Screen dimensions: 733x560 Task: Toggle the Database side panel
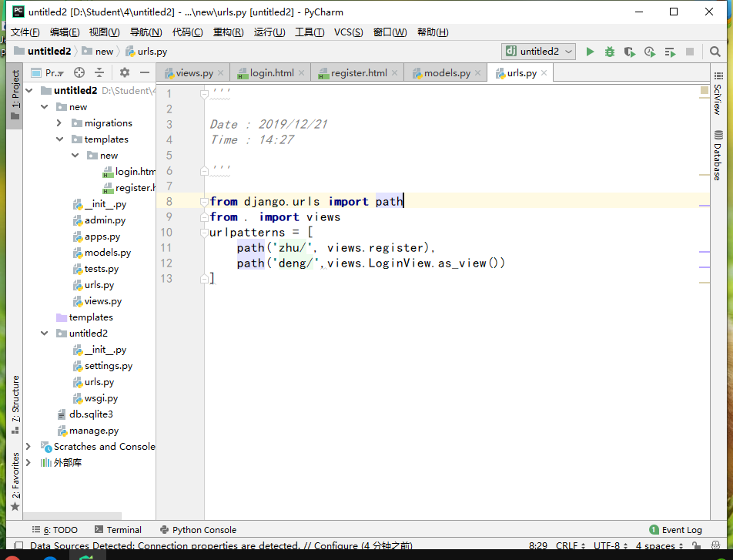click(x=718, y=156)
